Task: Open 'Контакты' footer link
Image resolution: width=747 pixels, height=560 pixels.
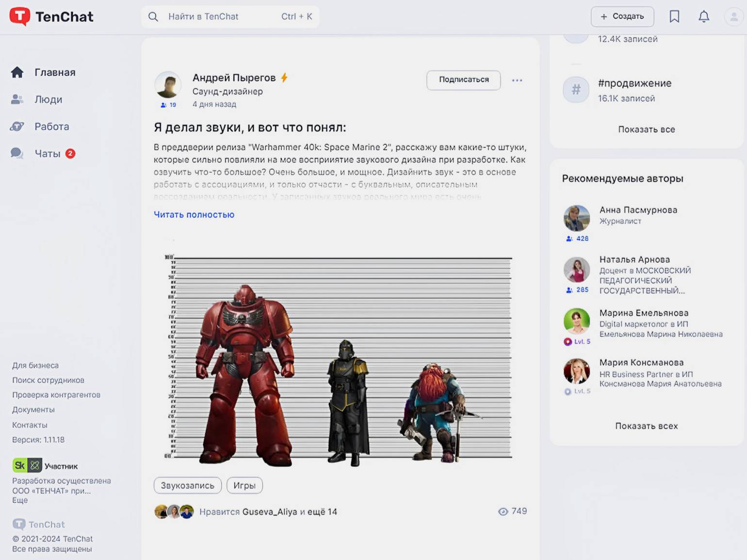Action: pos(30,425)
